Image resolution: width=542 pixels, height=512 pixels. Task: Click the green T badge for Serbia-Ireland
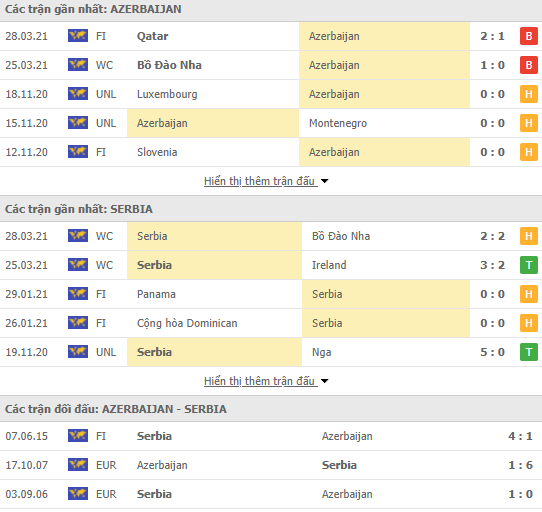click(529, 265)
